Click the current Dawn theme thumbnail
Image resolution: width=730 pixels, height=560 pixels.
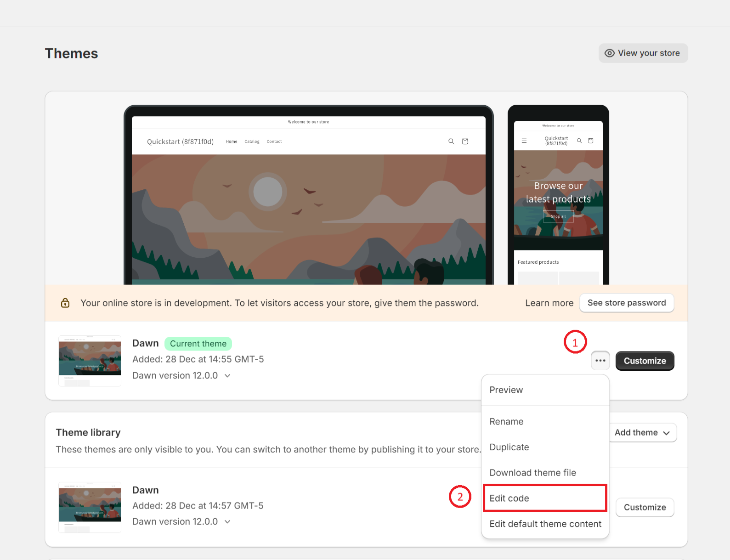(90, 361)
